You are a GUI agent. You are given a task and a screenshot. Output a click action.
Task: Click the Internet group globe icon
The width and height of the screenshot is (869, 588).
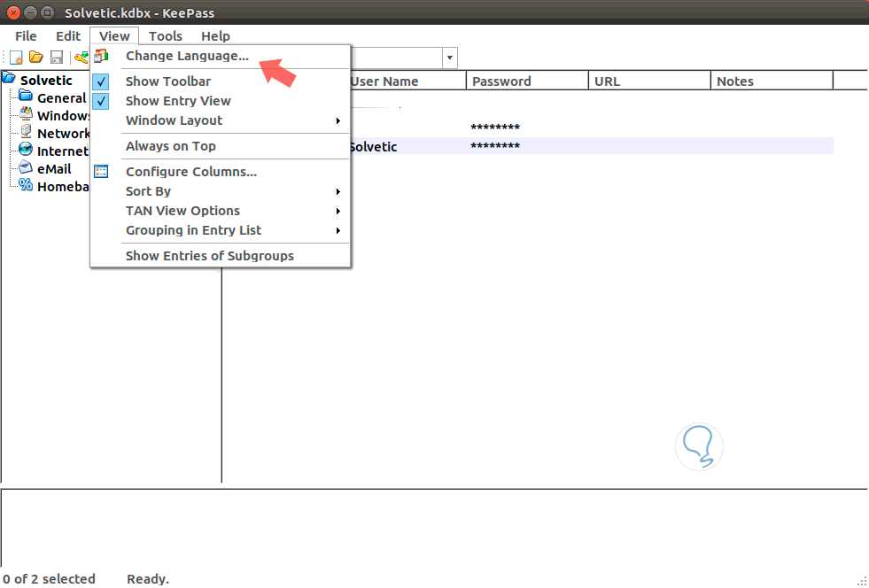pos(26,149)
